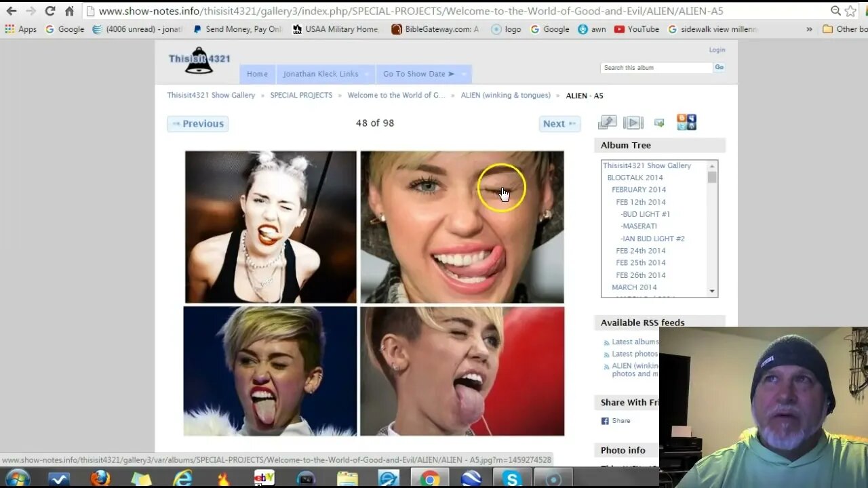Go to the Previous photo

point(197,123)
